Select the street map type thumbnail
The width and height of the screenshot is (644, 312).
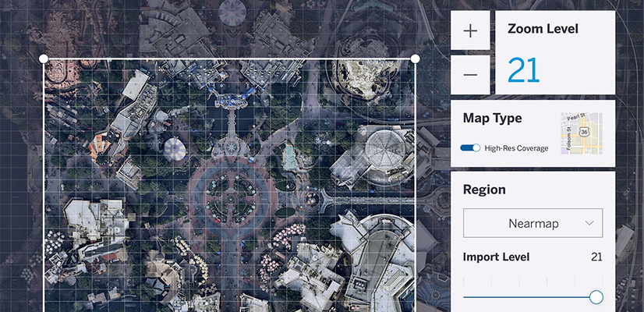point(582,133)
